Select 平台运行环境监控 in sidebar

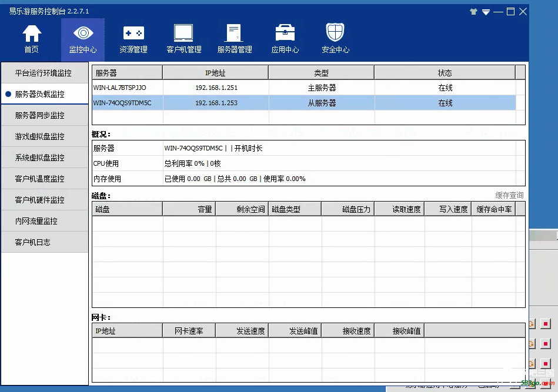tap(45, 73)
